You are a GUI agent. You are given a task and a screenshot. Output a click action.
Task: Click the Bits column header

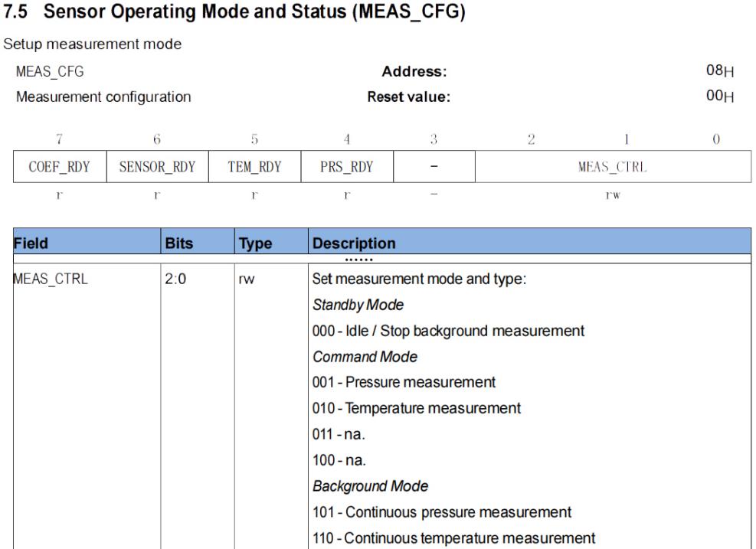(178, 244)
